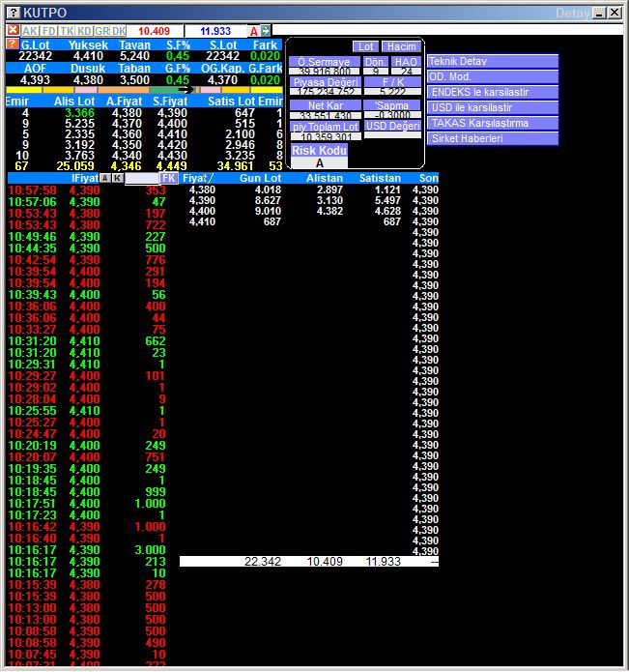Screen dimensions: 629x672
Task: Click ENDEKS le karsilastir
Action: (493, 92)
